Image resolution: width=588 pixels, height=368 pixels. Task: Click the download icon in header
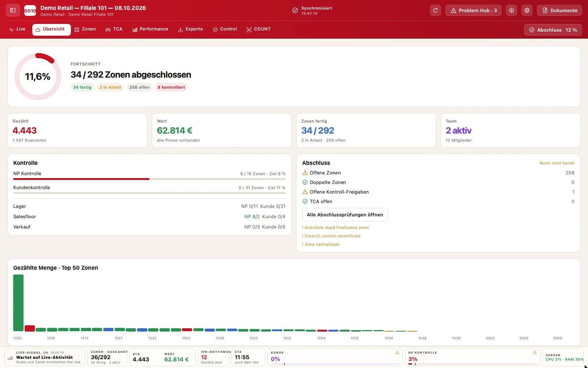(512, 10)
